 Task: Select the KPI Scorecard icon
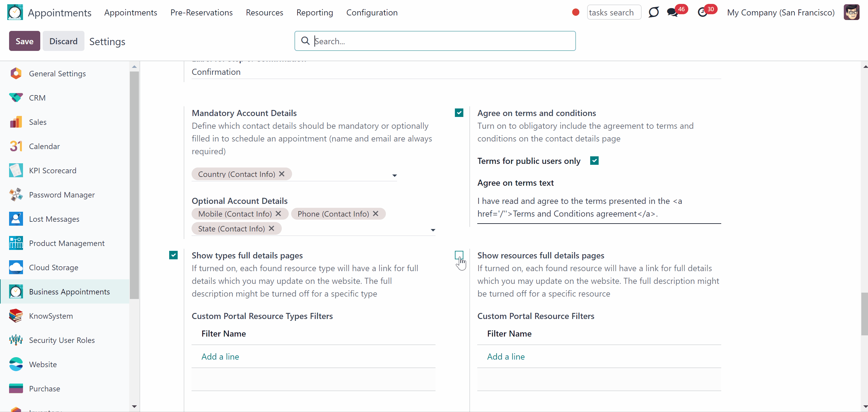pos(16,170)
